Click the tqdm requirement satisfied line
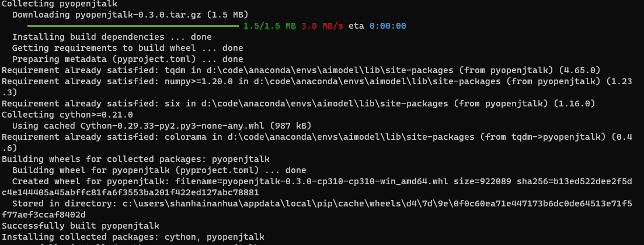 pos(301,70)
